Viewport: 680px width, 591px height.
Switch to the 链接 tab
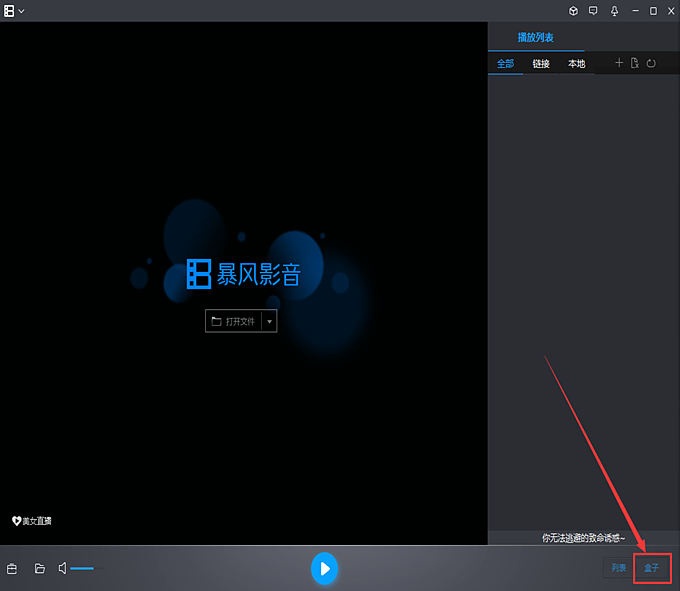(541, 64)
